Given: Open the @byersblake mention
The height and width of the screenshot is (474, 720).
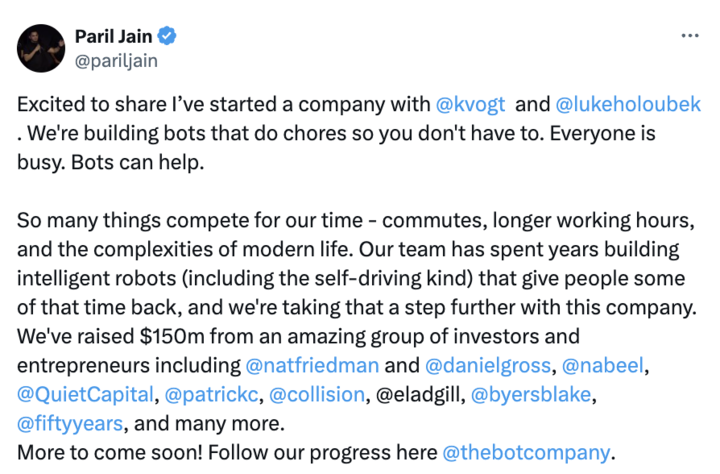Looking at the screenshot, I should click(531, 395).
